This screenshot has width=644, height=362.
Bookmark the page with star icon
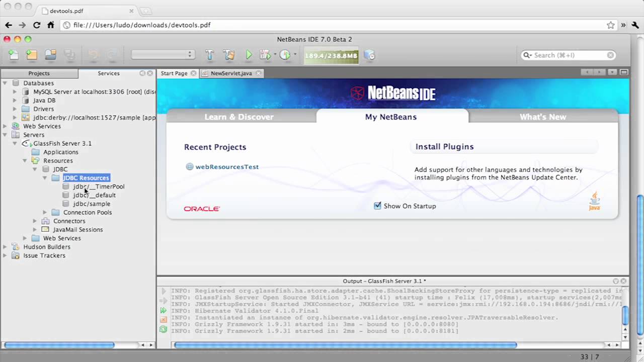(610, 25)
